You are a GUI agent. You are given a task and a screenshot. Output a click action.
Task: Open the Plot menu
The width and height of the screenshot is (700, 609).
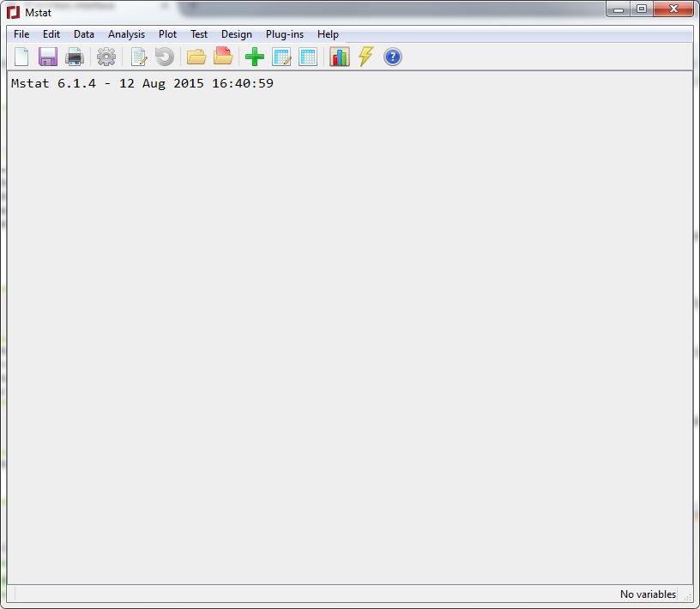coord(167,34)
